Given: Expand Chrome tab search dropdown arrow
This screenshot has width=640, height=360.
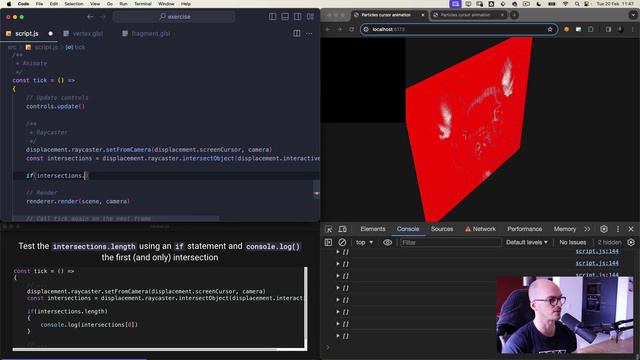Looking at the screenshot, I should (633, 15).
